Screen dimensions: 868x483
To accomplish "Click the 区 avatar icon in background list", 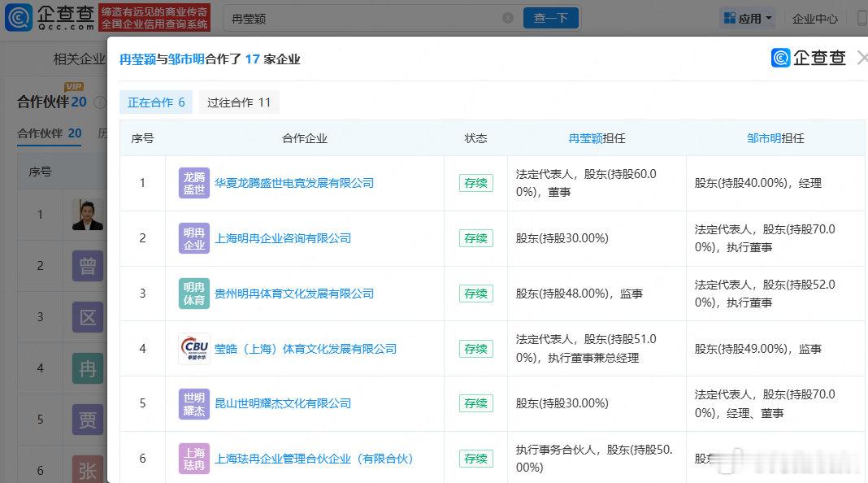I will (88, 317).
